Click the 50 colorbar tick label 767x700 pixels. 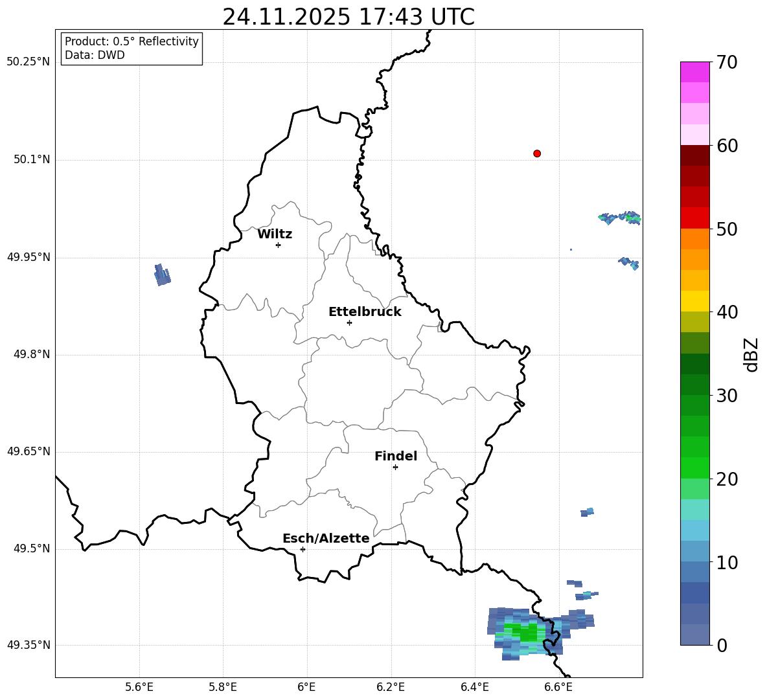click(x=727, y=229)
